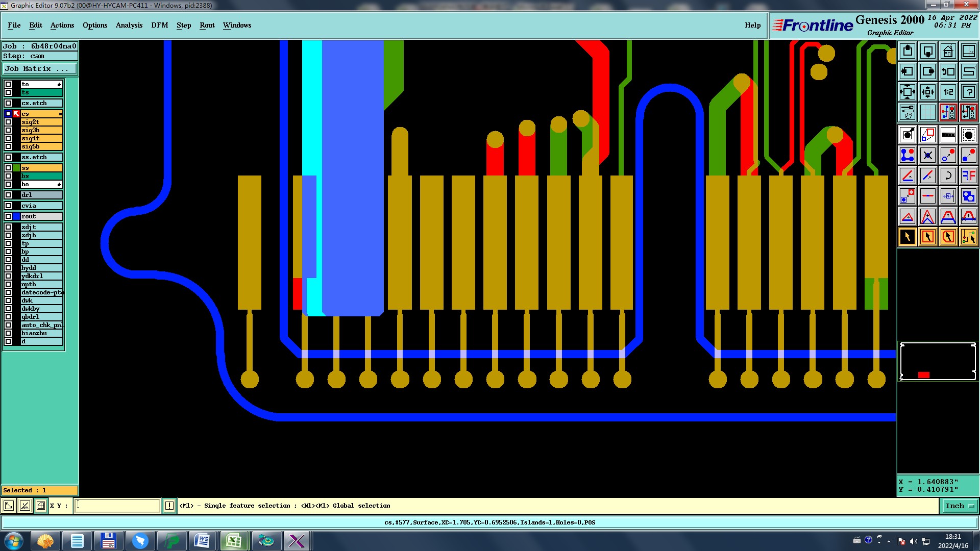The height and width of the screenshot is (551, 980).
Task: Click the blue rout layer color swatch
Action: [x=16, y=216]
